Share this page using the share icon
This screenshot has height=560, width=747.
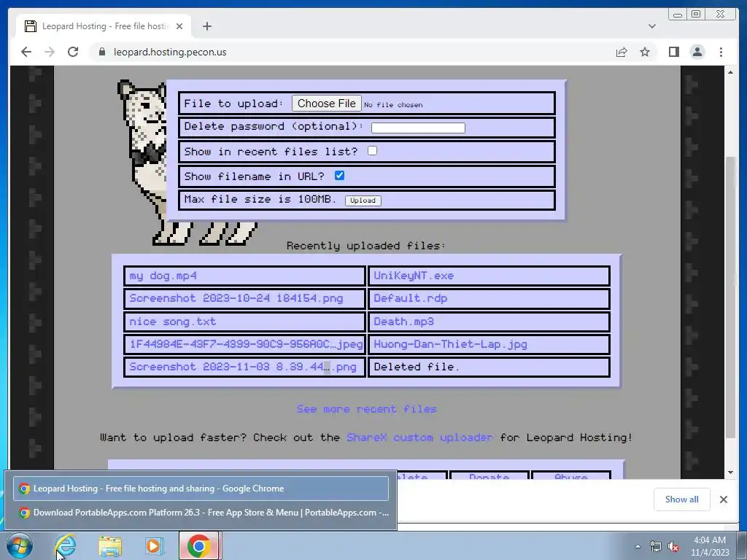pos(622,52)
